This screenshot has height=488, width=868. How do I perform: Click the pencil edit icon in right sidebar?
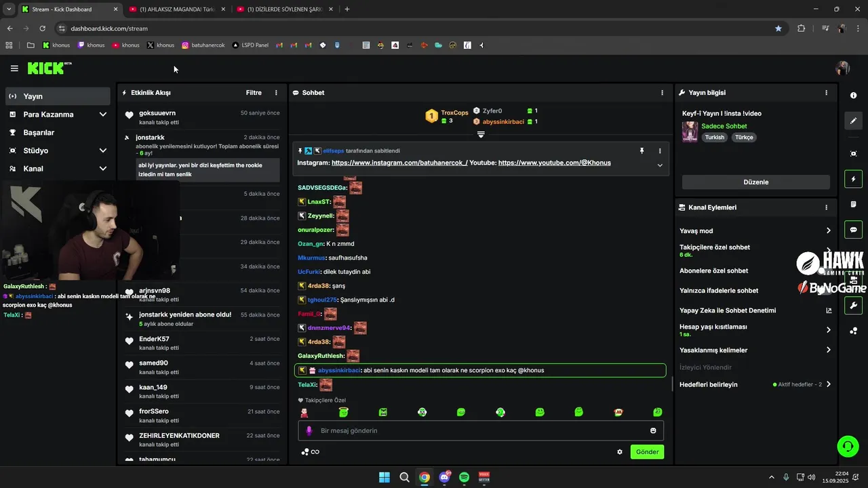tap(853, 121)
